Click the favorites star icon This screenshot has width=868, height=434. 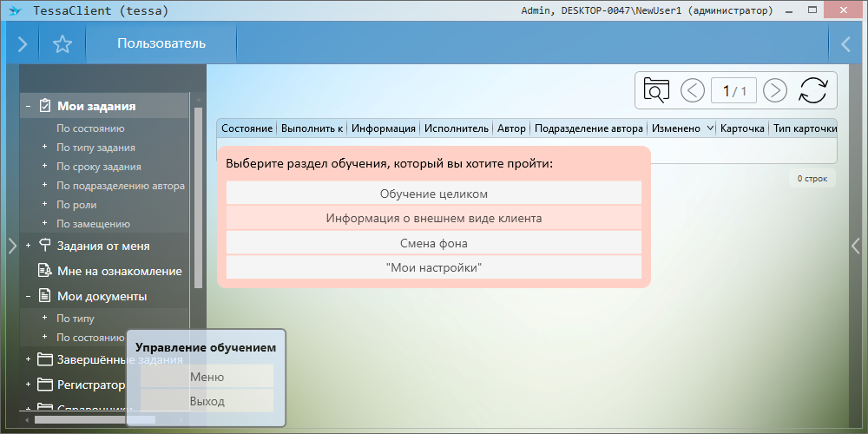point(62,44)
